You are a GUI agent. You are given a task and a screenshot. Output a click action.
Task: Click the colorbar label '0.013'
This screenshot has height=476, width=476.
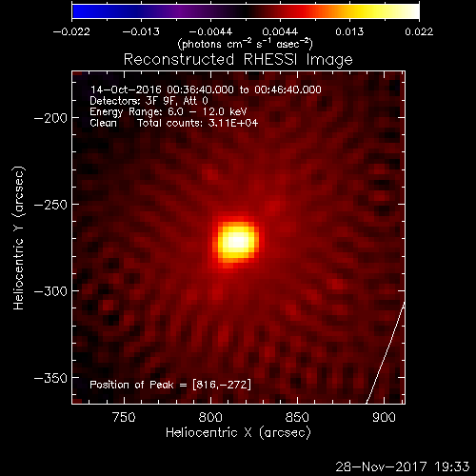coord(349,31)
